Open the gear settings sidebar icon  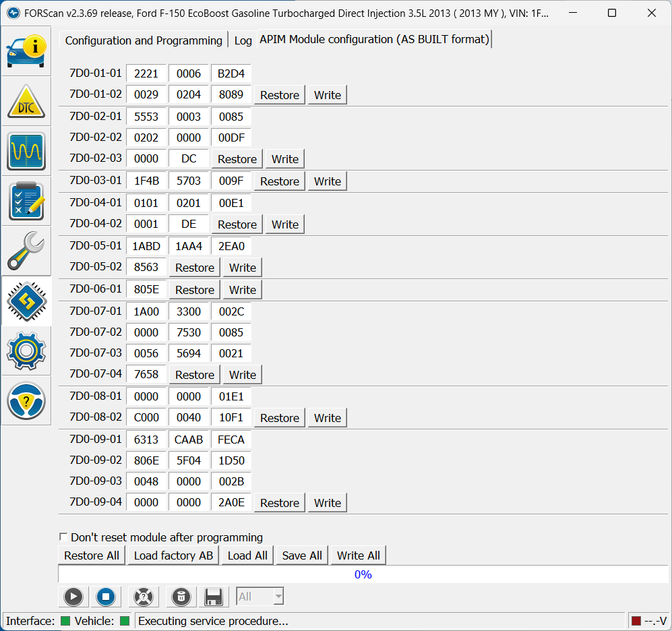pyautogui.click(x=26, y=351)
